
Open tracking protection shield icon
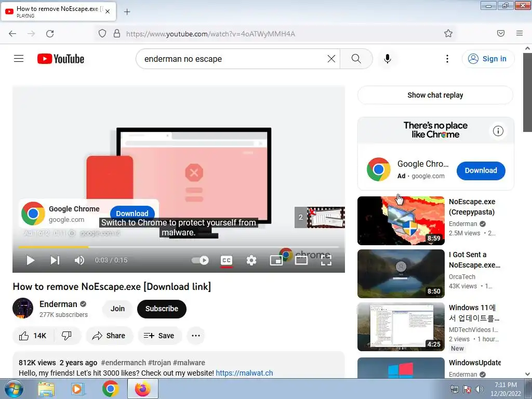102,33
